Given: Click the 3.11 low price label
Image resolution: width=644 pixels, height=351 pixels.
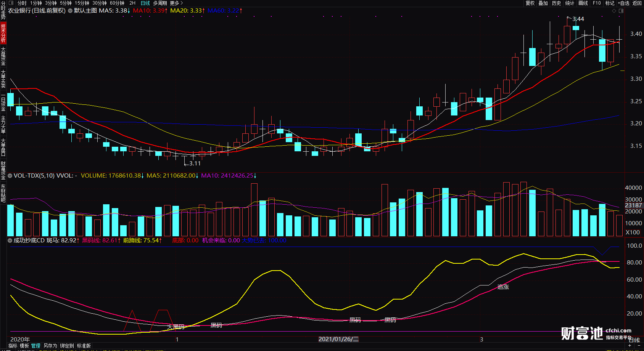Looking at the screenshot, I should 195,163.
